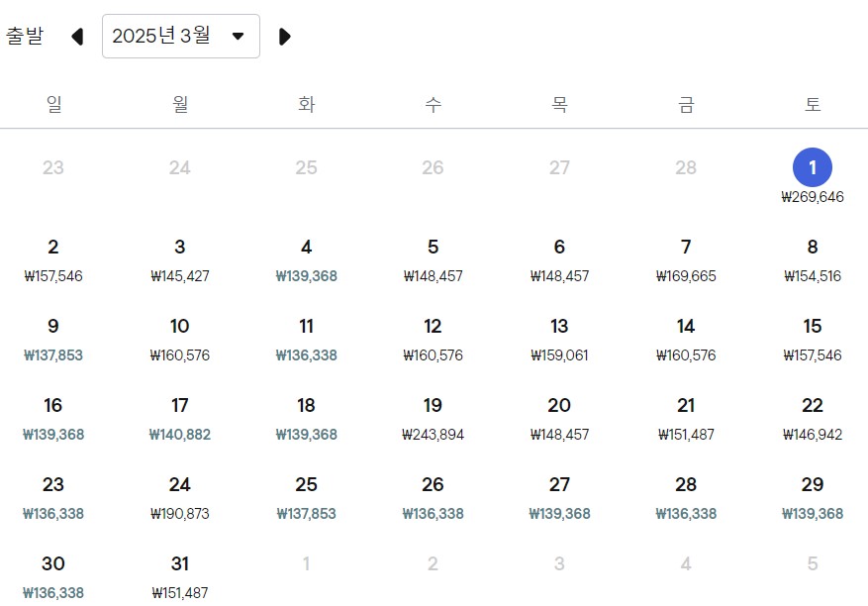The width and height of the screenshot is (868, 606).
Task: Click March 13 Thursday fare cell
Action: point(559,337)
